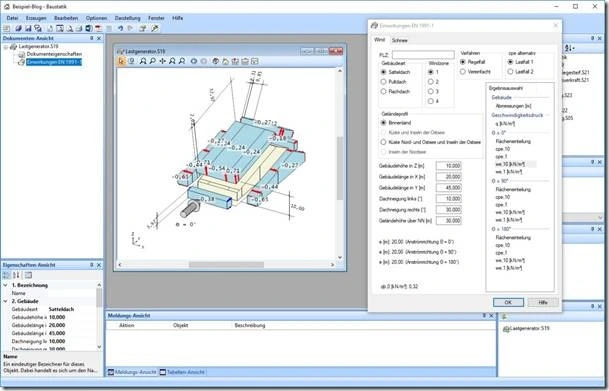The height and width of the screenshot is (391, 609).
Task: Click the Word export icon in toolbar
Action: click(89, 28)
